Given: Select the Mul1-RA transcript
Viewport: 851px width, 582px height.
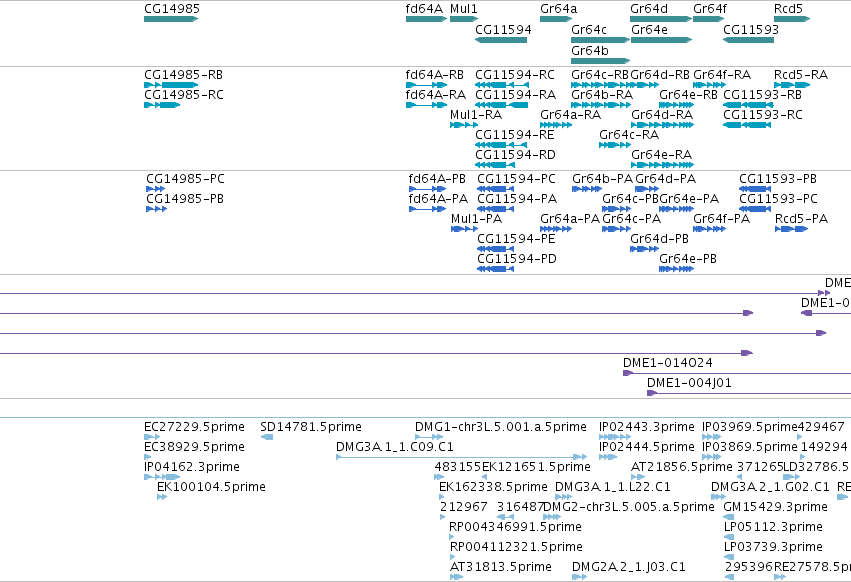Looking at the screenshot, I should click(464, 125).
